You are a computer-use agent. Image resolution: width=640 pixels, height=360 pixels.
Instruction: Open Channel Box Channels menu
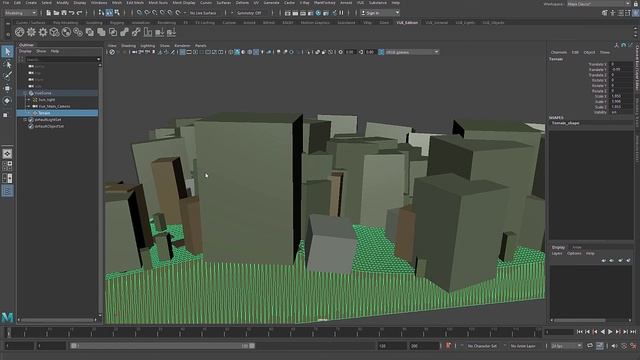coord(559,53)
